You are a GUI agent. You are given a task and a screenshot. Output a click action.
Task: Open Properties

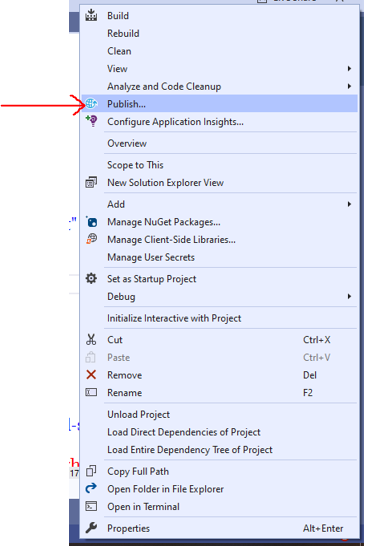(219, 528)
